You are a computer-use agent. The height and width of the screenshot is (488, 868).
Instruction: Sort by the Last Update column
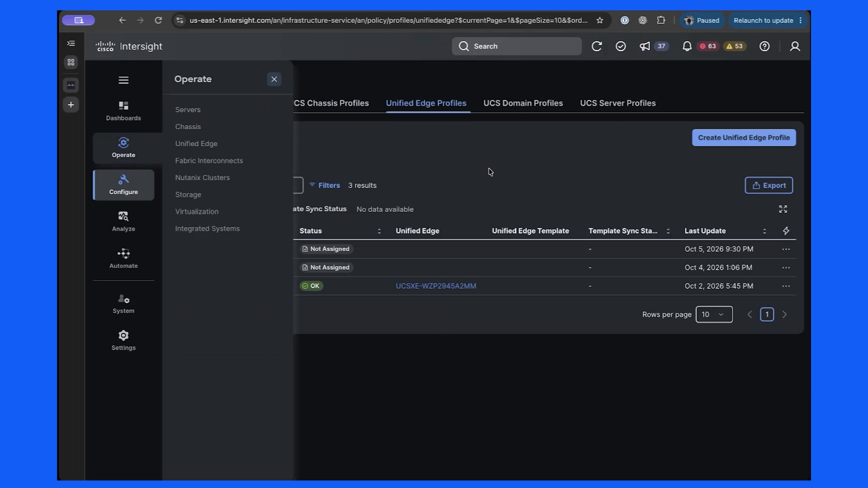[764, 231]
